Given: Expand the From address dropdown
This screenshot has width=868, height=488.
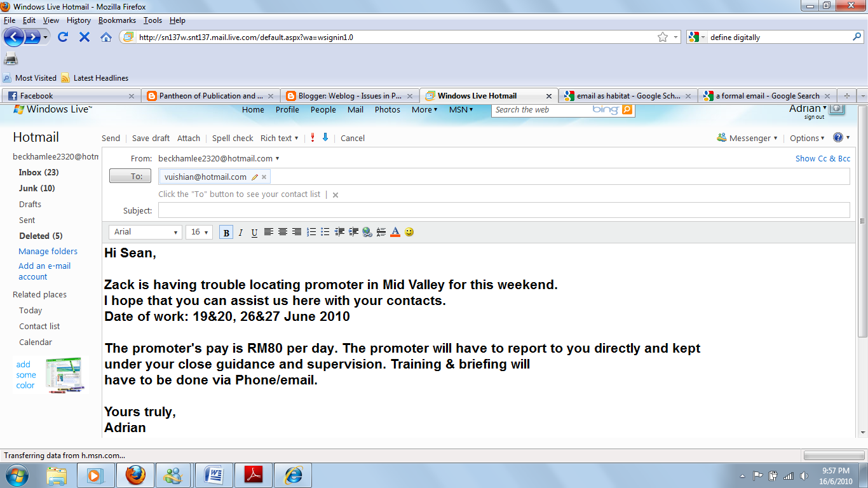Looking at the screenshot, I should (219, 158).
